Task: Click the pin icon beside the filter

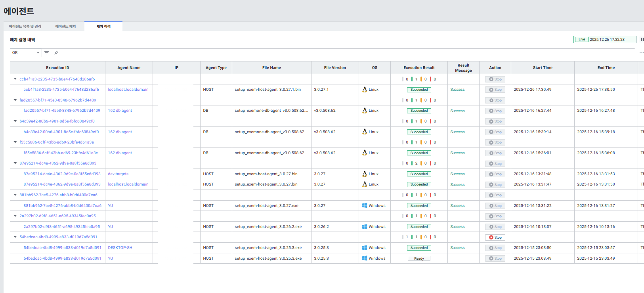Action: [x=56, y=53]
